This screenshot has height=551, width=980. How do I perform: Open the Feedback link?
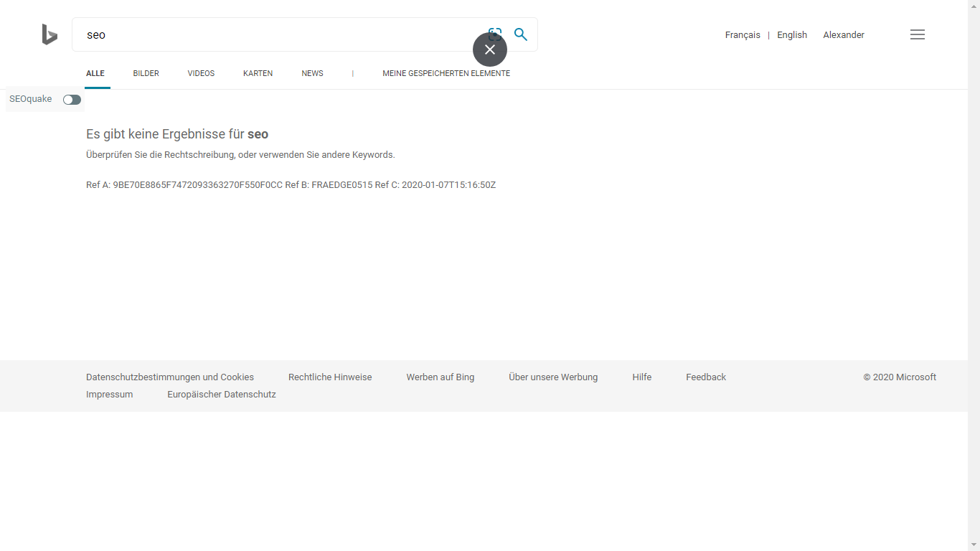[x=706, y=377]
